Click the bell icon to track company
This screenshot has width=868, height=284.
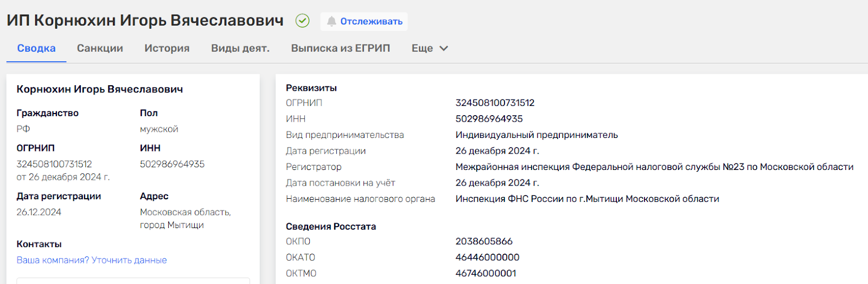point(331,21)
